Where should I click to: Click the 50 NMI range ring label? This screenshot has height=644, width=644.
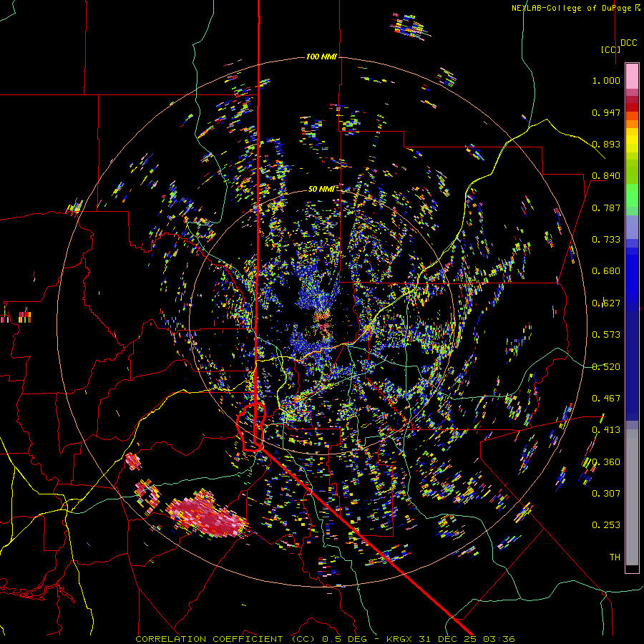click(321, 189)
